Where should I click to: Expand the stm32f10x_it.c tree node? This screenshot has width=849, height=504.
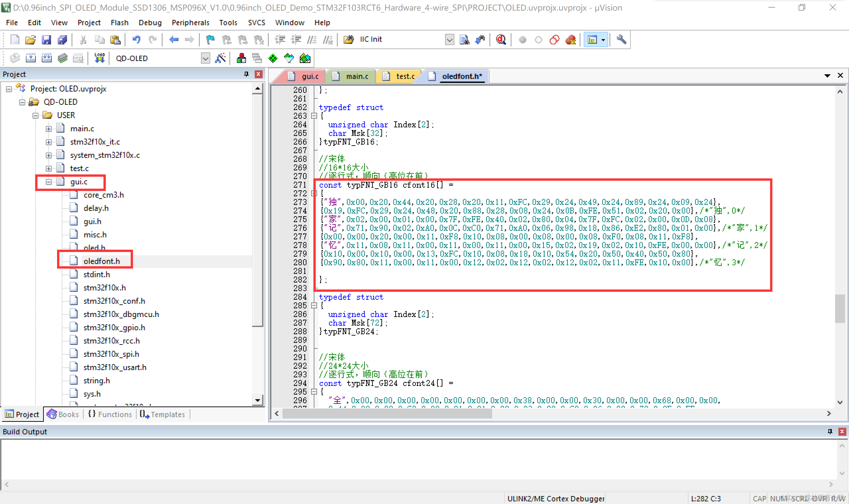point(48,142)
